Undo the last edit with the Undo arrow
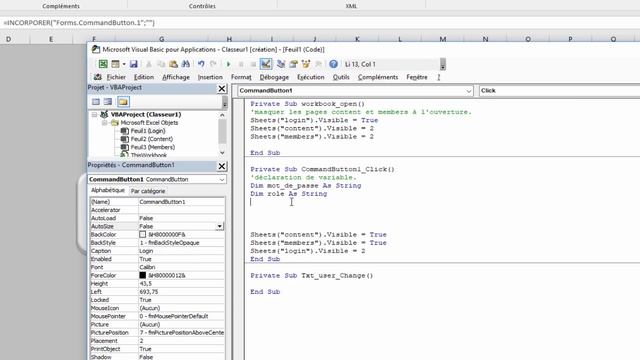The height and width of the screenshot is (360, 640). pos(201,64)
